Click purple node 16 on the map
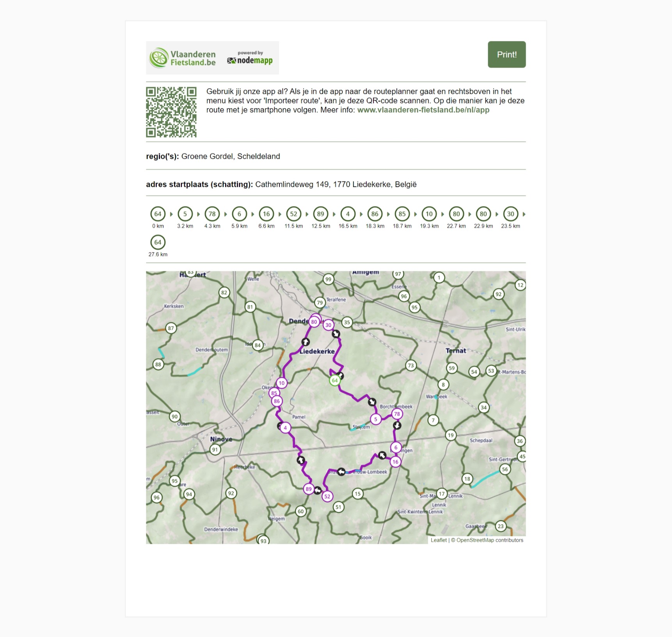This screenshot has height=637, width=672. pos(395,462)
